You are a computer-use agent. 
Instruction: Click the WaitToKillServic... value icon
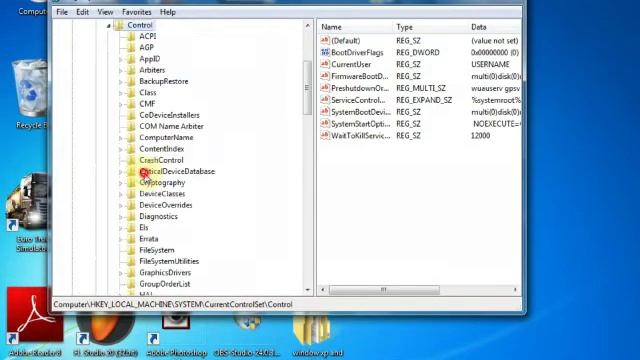pyautogui.click(x=325, y=135)
